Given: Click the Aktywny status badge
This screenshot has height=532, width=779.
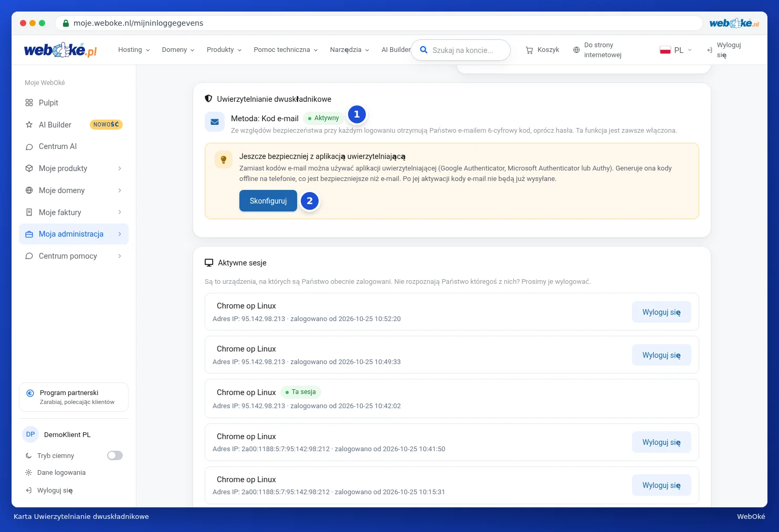Looking at the screenshot, I should pyautogui.click(x=323, y=118).
